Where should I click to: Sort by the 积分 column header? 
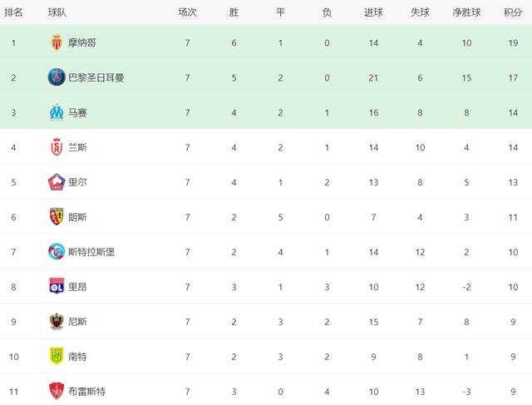tap(513, 12)
